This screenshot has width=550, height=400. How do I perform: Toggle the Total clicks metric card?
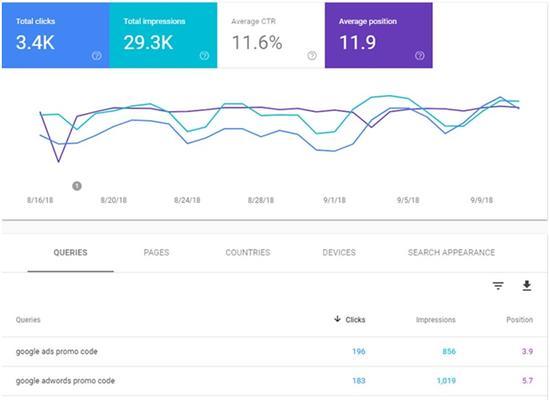click(56, 35)
